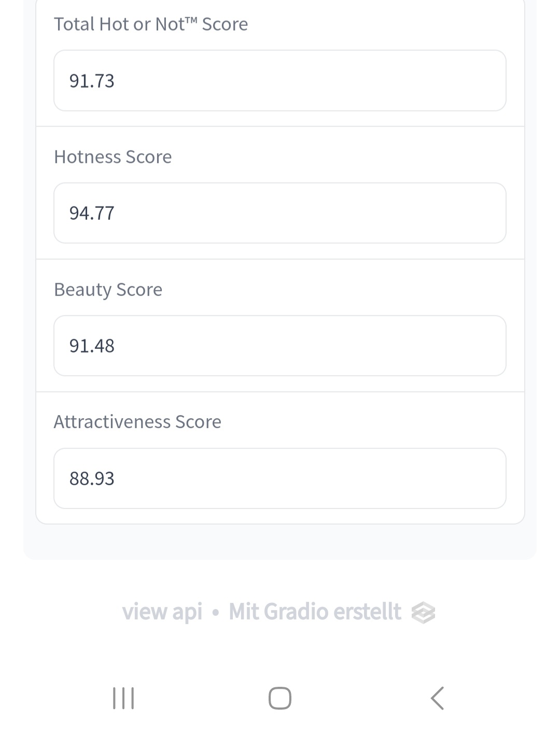Click the Hotness Score label
Image resolution: width=560 pixels, height=734 pixels.
pyautogui.click(x=113, y=157)
